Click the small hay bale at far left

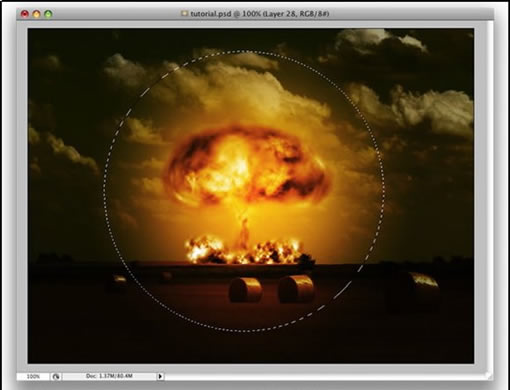116,283
